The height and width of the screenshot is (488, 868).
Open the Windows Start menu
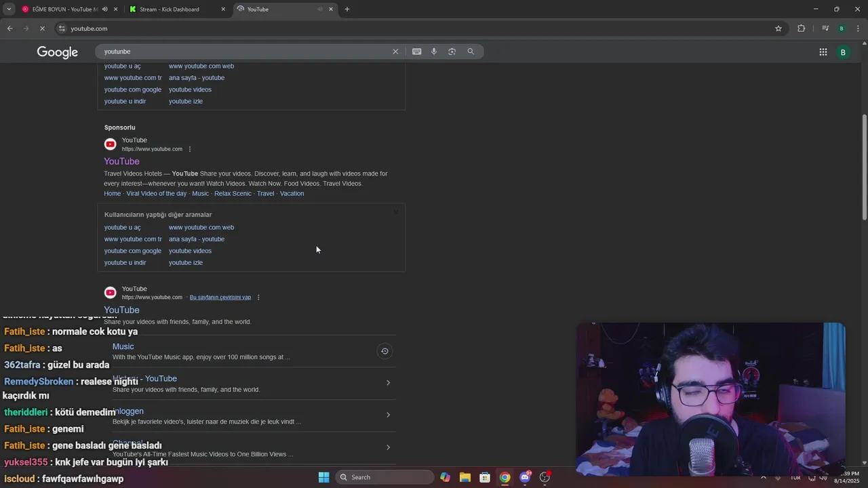pyautogui.click(x=324, y=477)
